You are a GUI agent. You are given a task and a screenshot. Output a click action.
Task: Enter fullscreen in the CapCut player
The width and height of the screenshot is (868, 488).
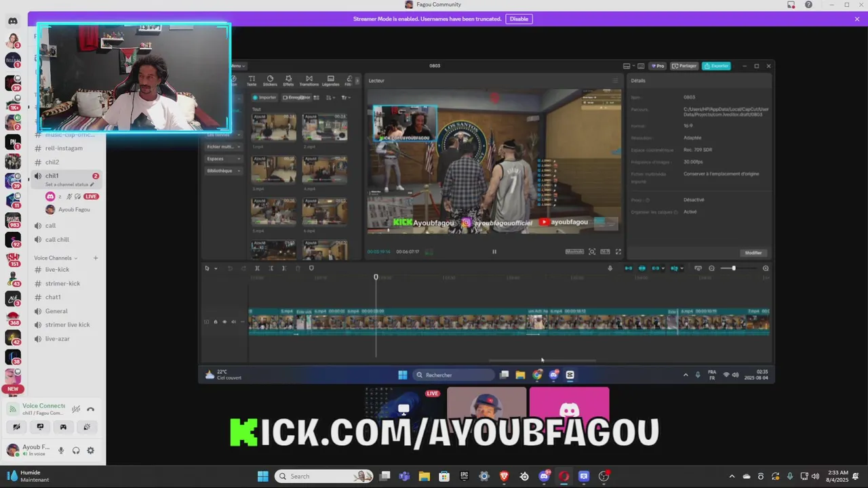[618, 251]
